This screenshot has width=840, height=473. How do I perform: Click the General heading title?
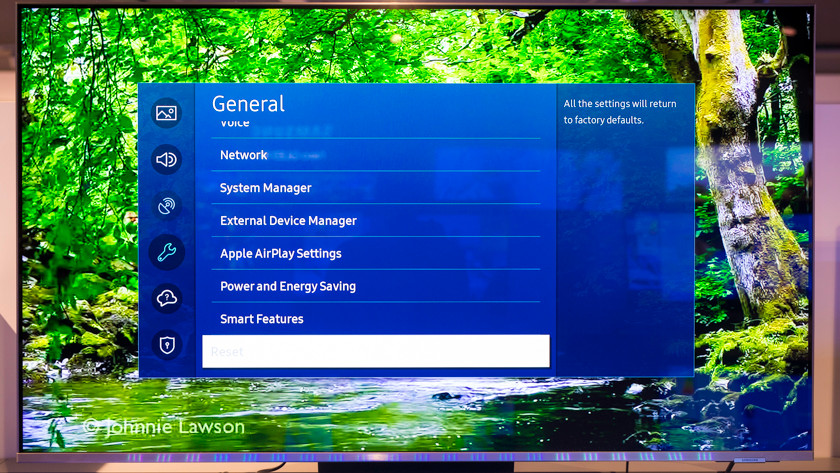click(248, 104)
